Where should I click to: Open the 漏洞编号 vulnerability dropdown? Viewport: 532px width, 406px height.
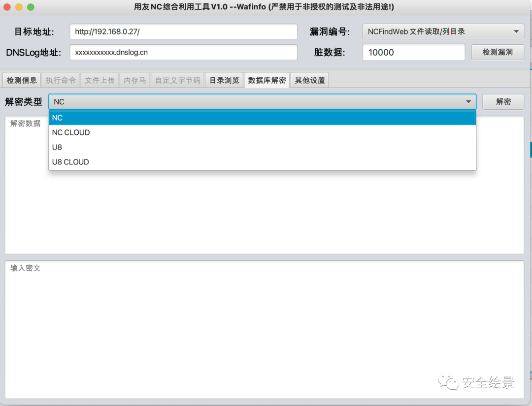[443, 31]
